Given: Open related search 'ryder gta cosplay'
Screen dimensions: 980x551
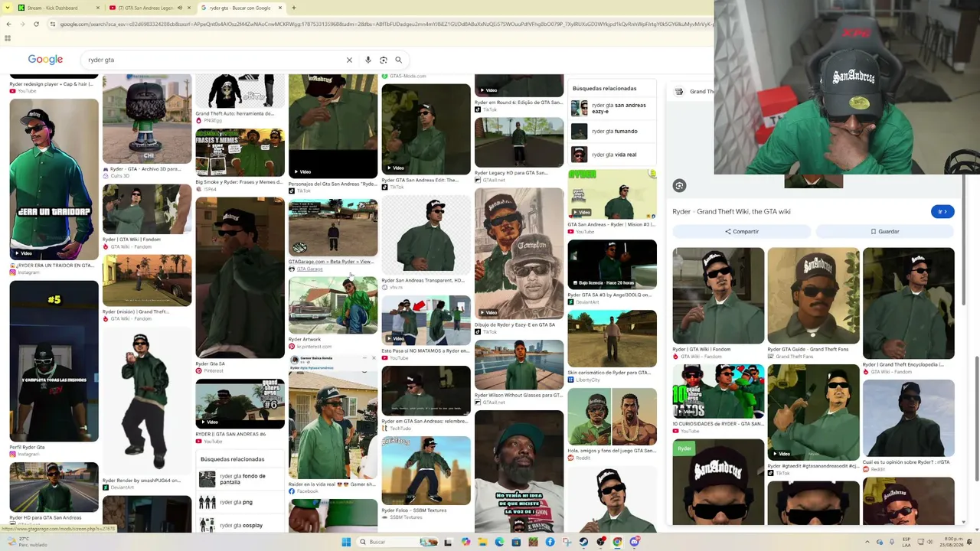Looking at the screenshot, I should coord(240,525).
